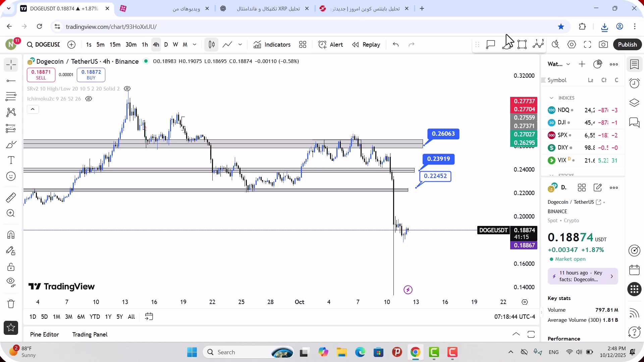Toggle visibility of SRv2 indicator
Image resolution: width=644 pixels, height=362 pixels.
click(127, 89)
